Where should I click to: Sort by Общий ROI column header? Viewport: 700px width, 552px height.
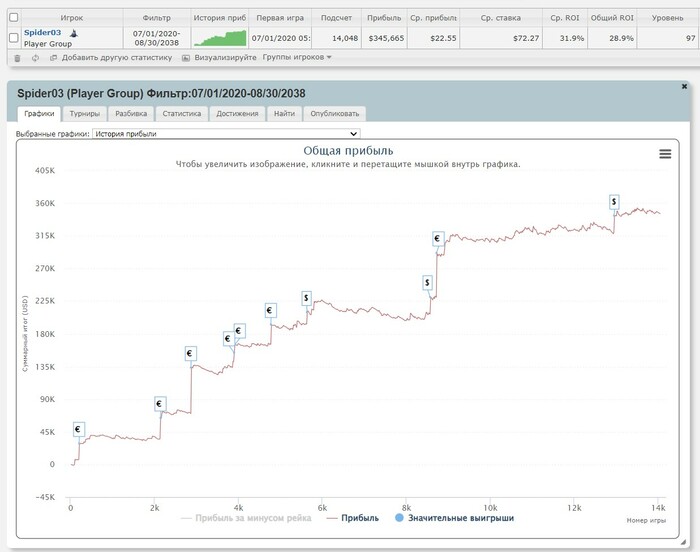612,18
